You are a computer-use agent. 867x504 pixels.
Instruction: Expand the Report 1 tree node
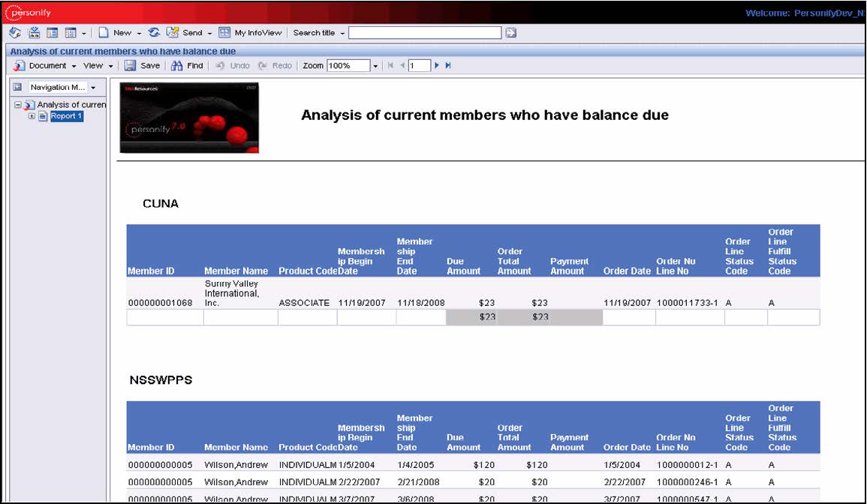[x=32, y=116]
